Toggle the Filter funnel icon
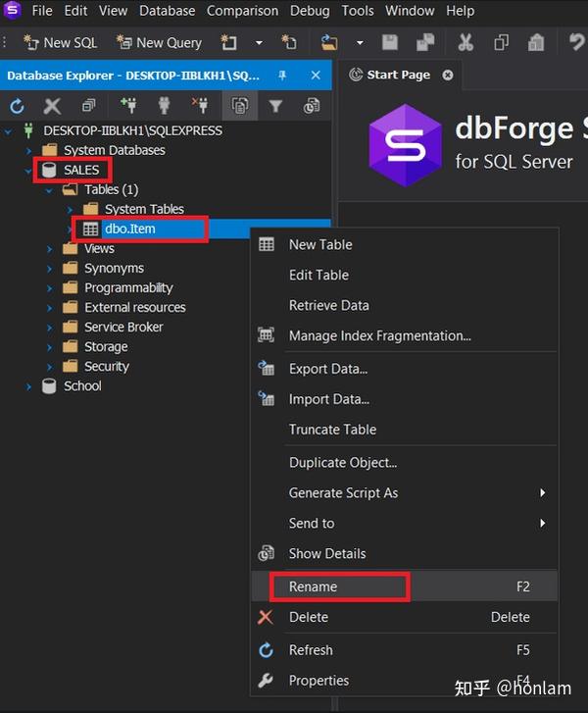Viewport: 588px width, 713px height. click(x=275, y=106)
